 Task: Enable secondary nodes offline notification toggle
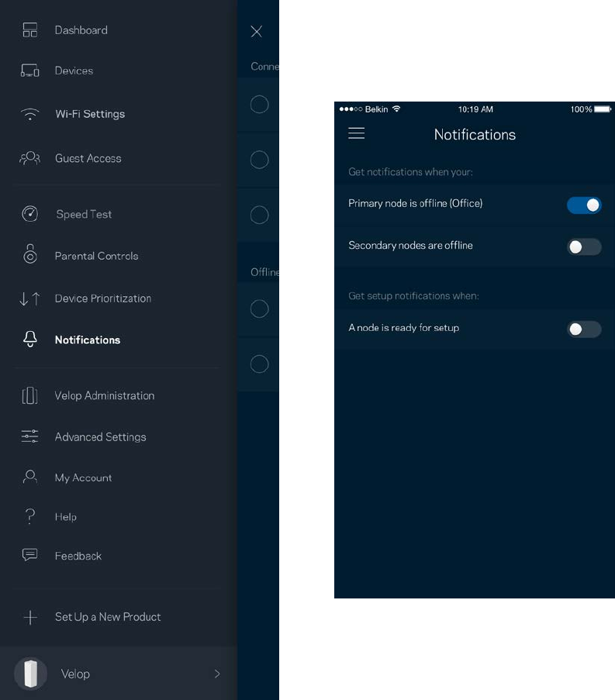(x=584, y=247)
